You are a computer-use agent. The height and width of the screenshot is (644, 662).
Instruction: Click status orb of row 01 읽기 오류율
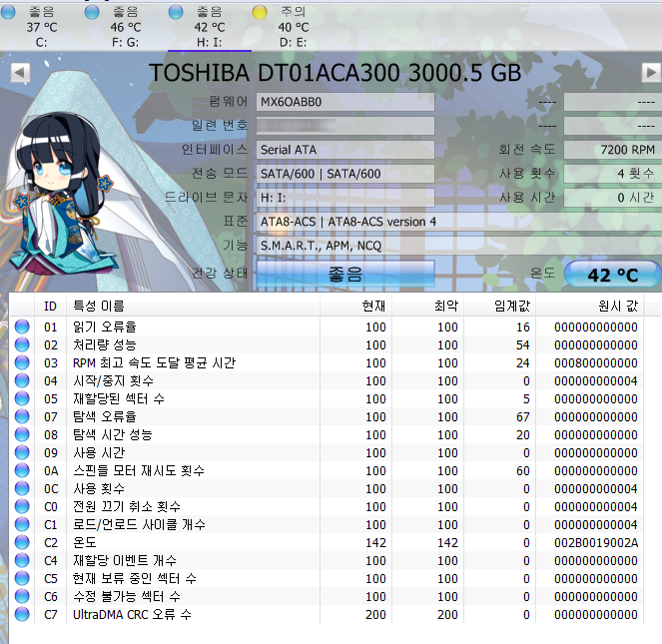[x=22, y=326]
